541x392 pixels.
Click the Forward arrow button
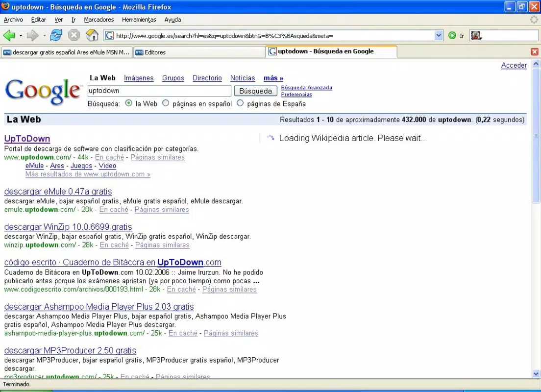32,35
